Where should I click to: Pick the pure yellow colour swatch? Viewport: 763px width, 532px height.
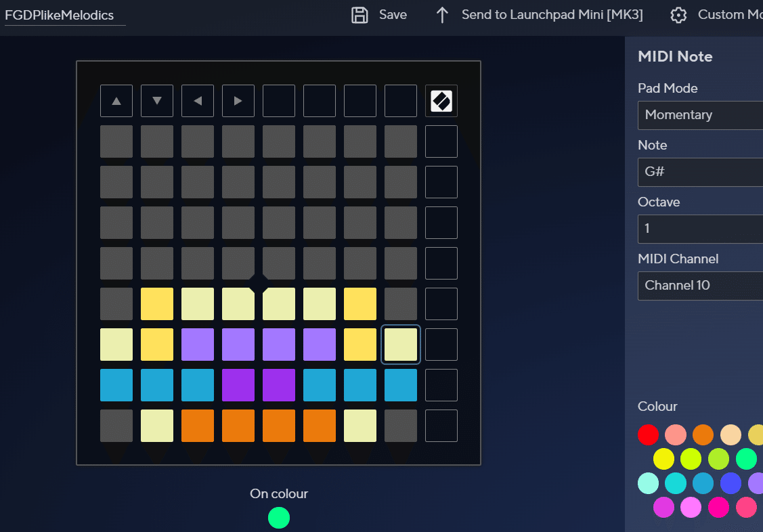[x=663, y=459]
